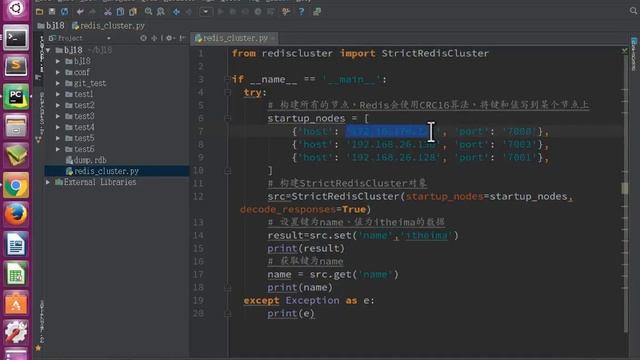Open LibreOffice Writer from the launcher
640x360 pixels.
pos(16,245)
